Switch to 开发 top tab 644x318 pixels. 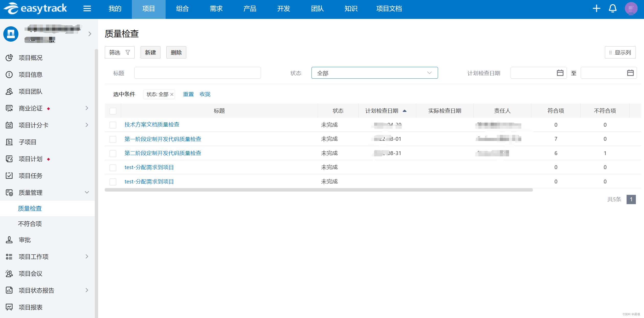tap(284, 9)
